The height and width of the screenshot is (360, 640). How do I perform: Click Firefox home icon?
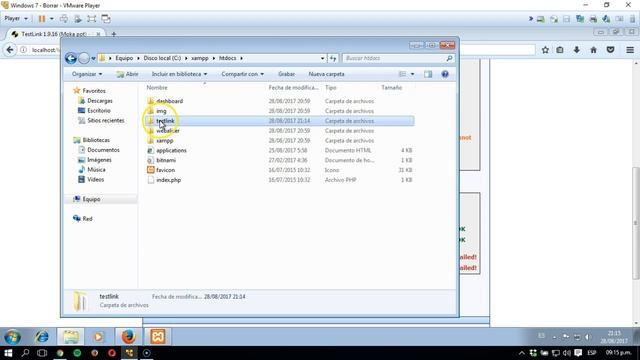tap(593, 50)
